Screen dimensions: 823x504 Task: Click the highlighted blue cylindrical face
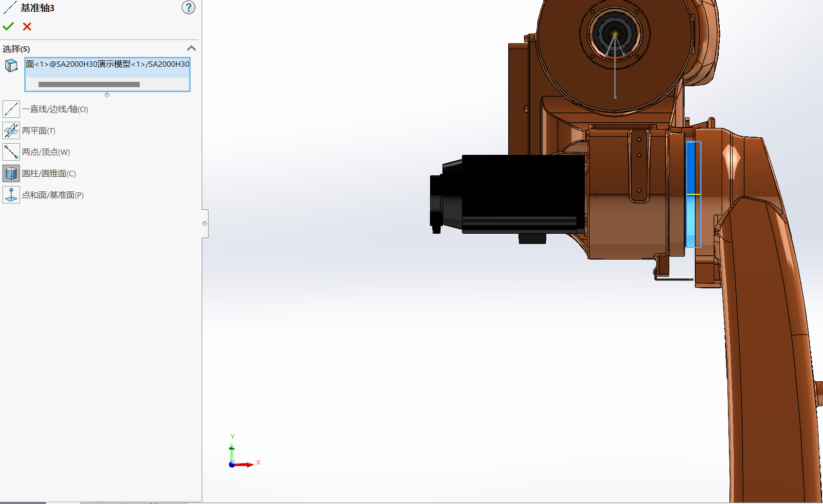(692, 195)
